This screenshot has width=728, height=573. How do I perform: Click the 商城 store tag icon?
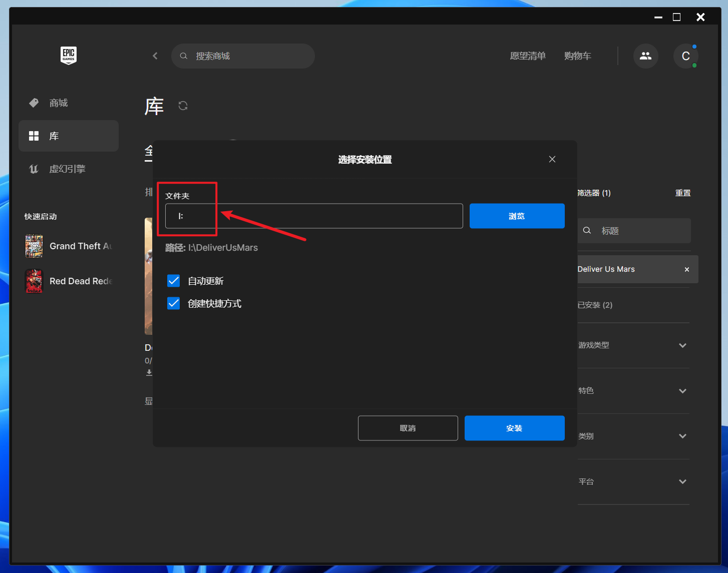tap(34, 103)
